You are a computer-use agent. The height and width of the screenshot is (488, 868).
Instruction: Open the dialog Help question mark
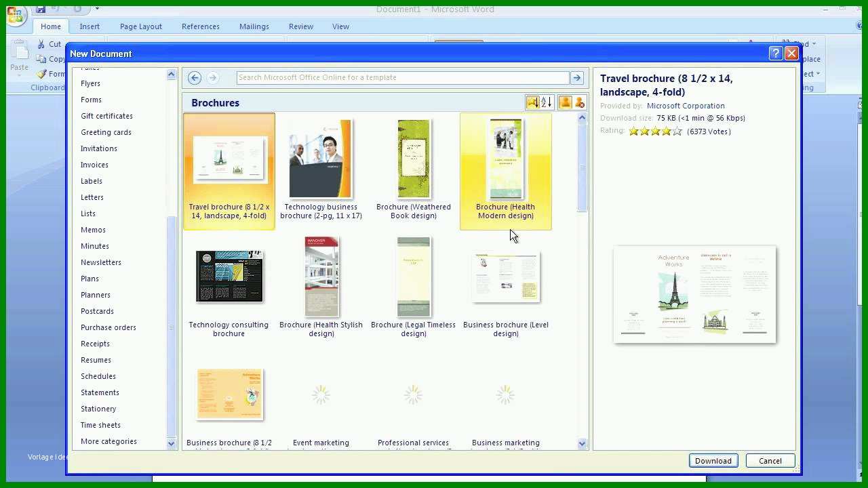tap(776, 54)
